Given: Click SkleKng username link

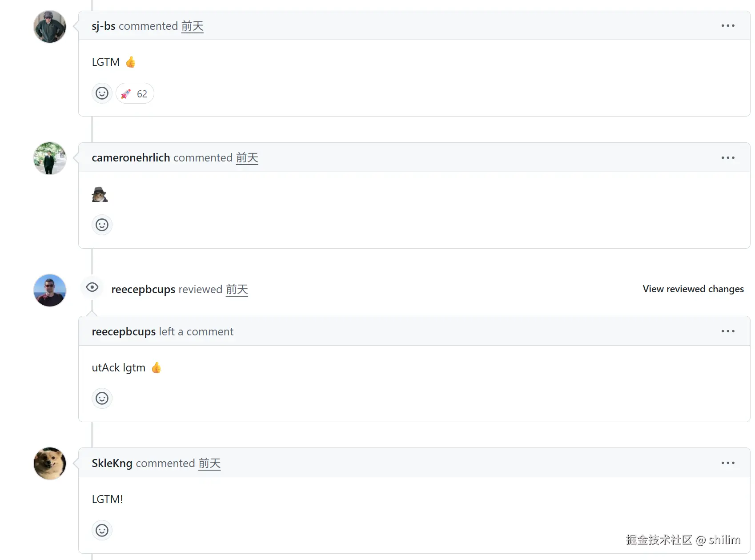Looking at the screenshot, I should (112, 463).
